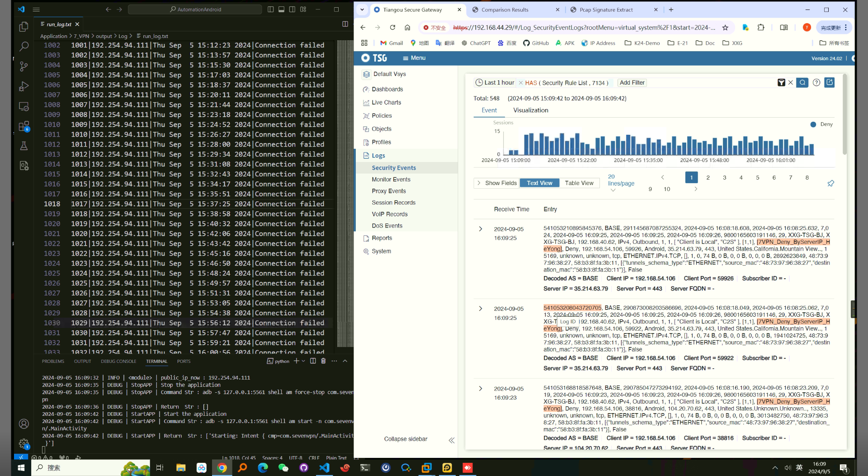Select the Text View toggle

point(539,183)
